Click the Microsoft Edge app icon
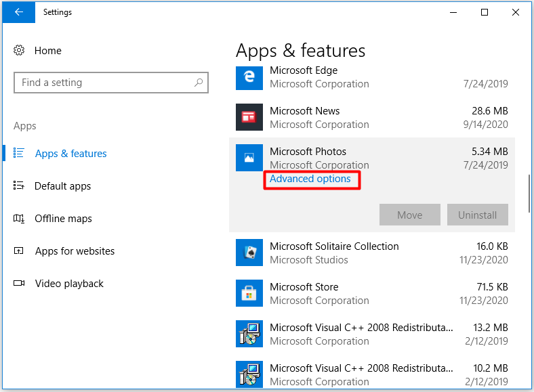 (x=249, y=78)
